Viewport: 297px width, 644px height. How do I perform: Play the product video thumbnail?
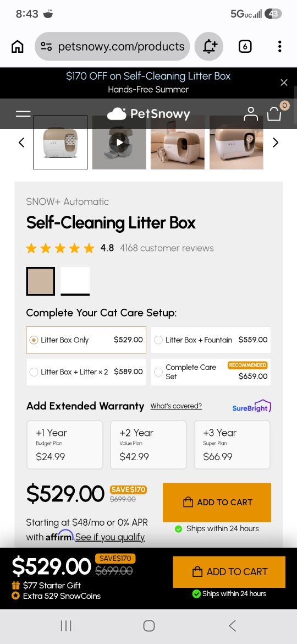pyautogui.click(x=119, y=143)
